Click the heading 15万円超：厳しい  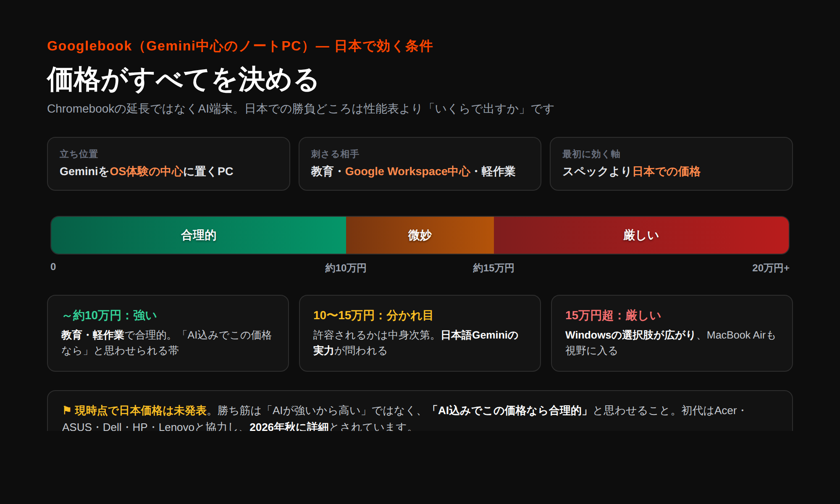(x=613, y=315)
